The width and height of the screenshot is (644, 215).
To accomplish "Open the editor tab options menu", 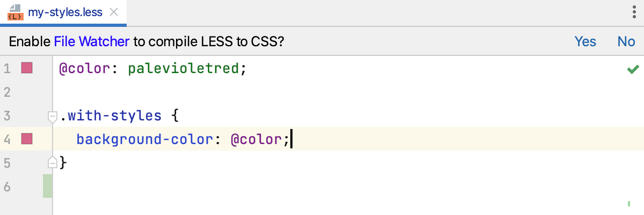I will [x=634, y=12].
